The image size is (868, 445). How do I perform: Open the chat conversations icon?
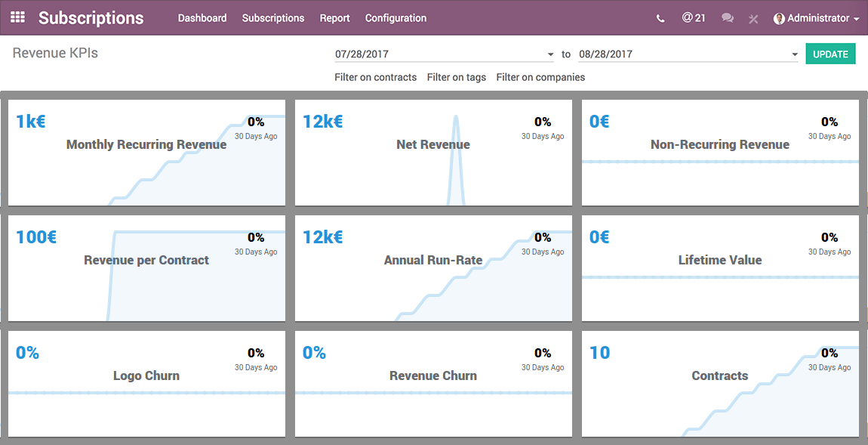pos(727,18)
